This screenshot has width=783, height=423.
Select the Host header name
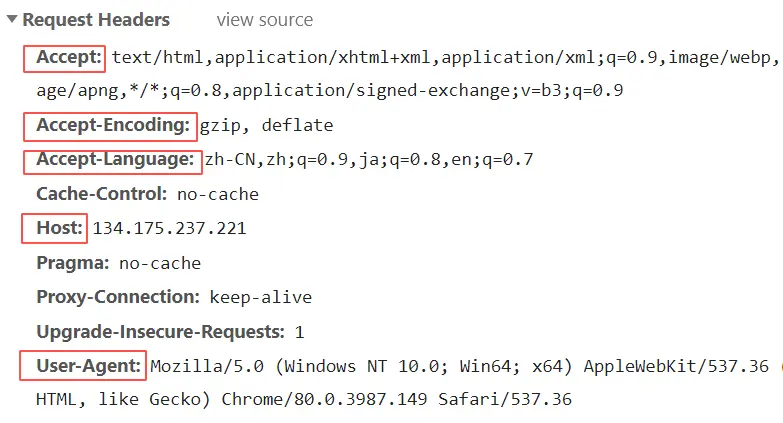click(x=59, y=228)
